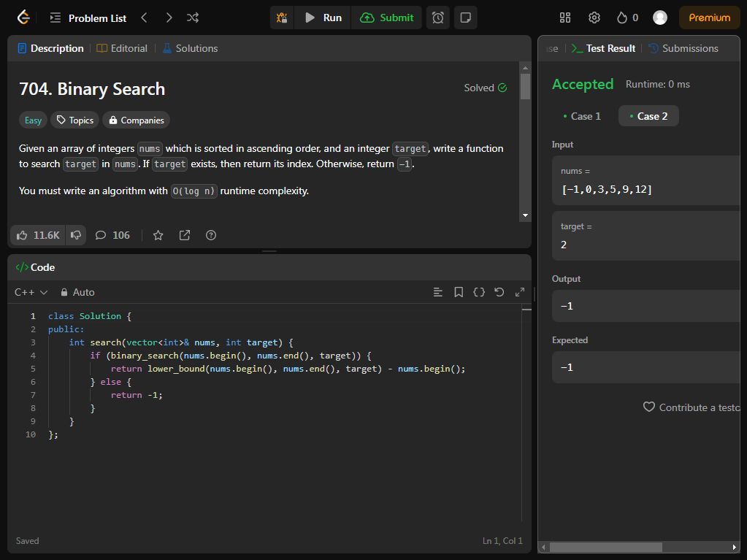Click the curly braces snippet icon

479,292
